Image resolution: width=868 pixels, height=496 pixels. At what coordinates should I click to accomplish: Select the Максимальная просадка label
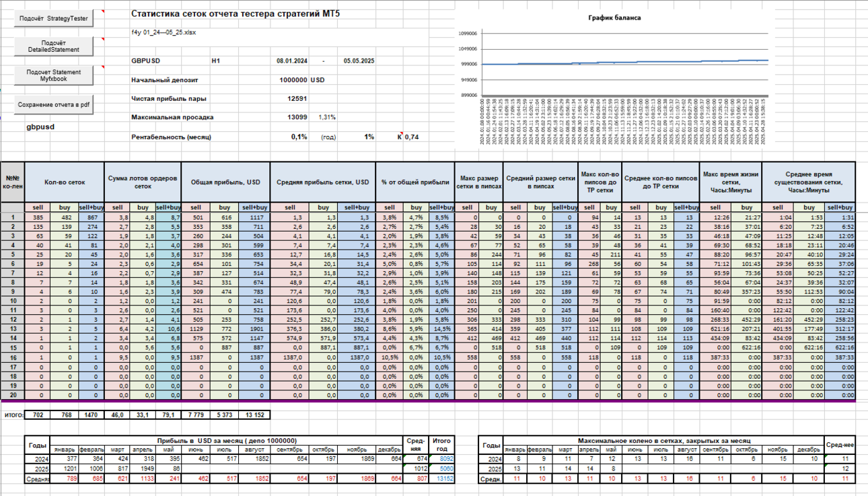(x=172, y=117)
